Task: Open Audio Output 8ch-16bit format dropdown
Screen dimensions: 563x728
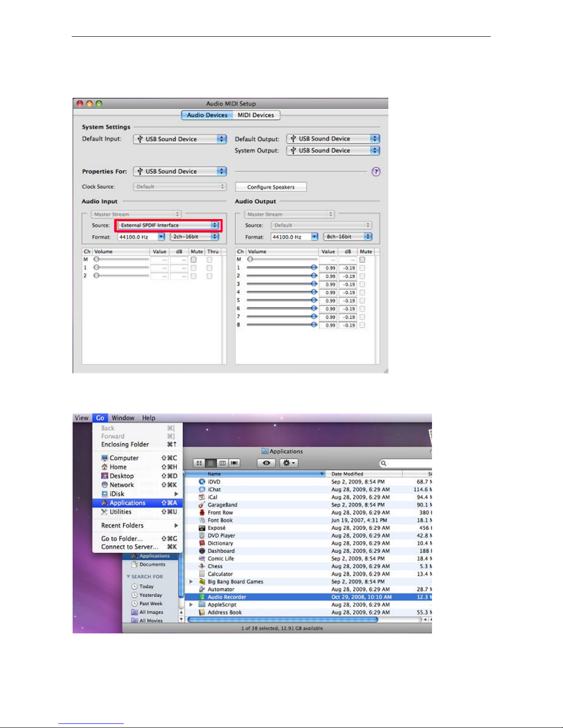Action: pos(348,237)
